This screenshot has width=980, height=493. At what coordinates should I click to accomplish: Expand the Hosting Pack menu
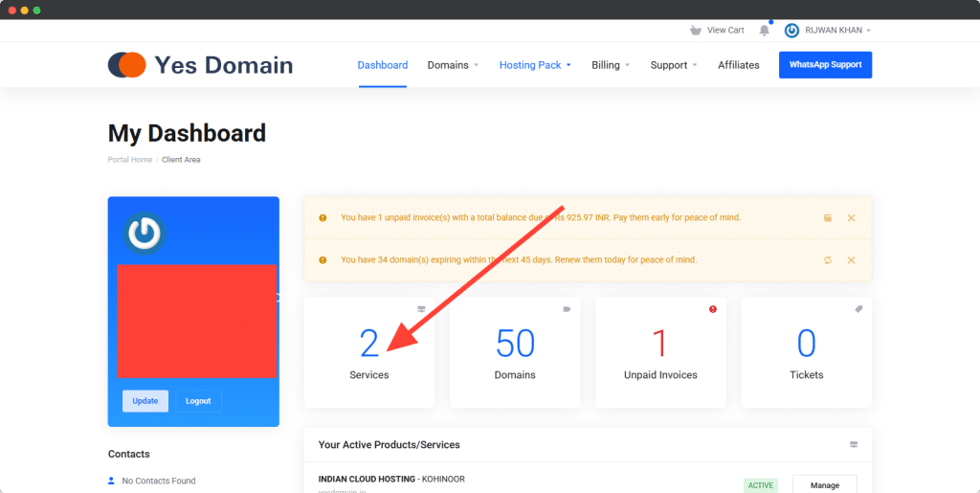click(x=535, y=65)
